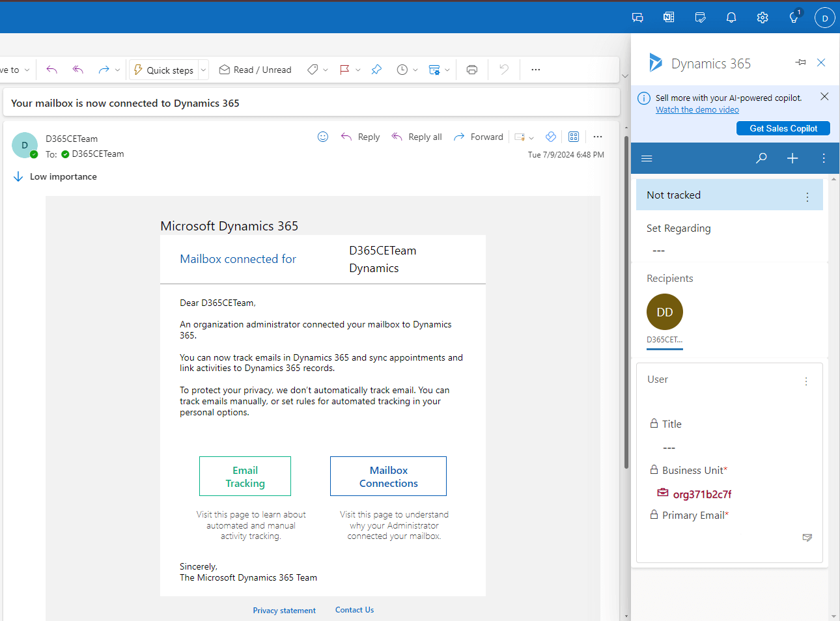Open the print dialog from the ribbon
The height and width of the screenshot is (621, 840).
(471, 70)
